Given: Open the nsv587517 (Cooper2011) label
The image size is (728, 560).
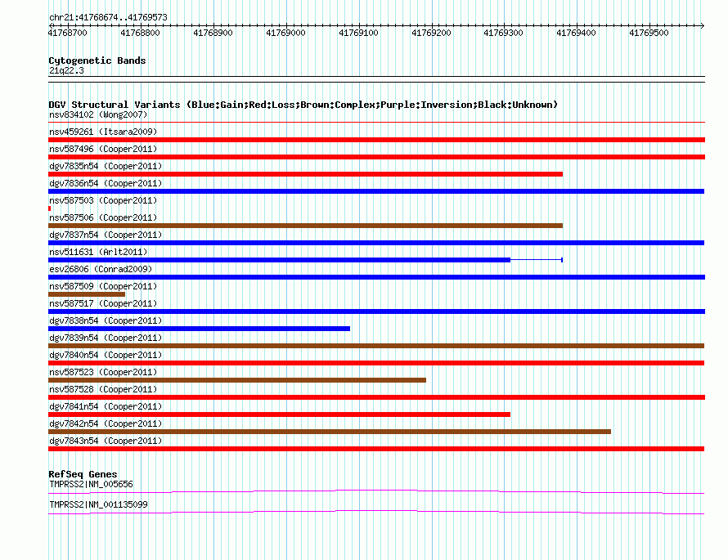Looking at the screenshot, I should click(x=103, y=303).
